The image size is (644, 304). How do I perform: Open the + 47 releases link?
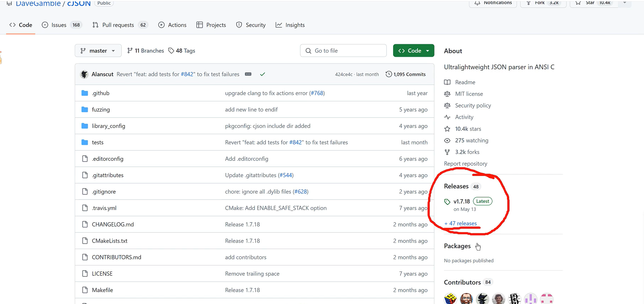(461, 223)
